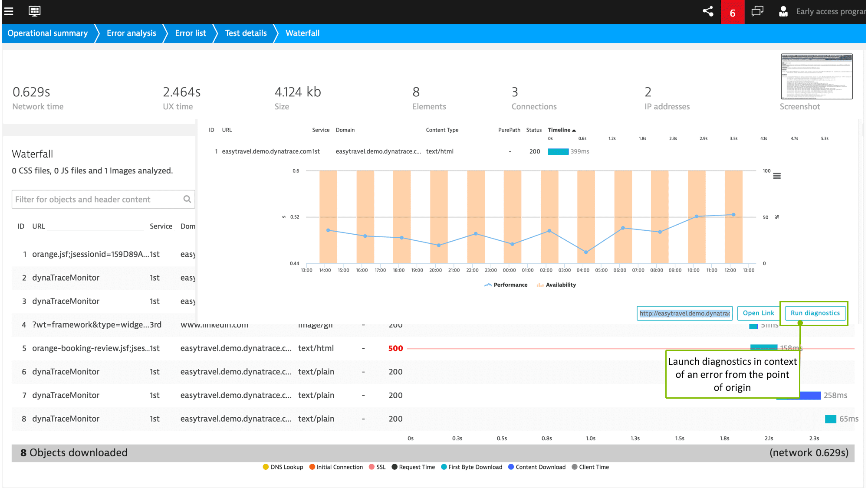
Task: Click the 3 Connections metric
Action: pyautogui.click(x=534, y=98)
